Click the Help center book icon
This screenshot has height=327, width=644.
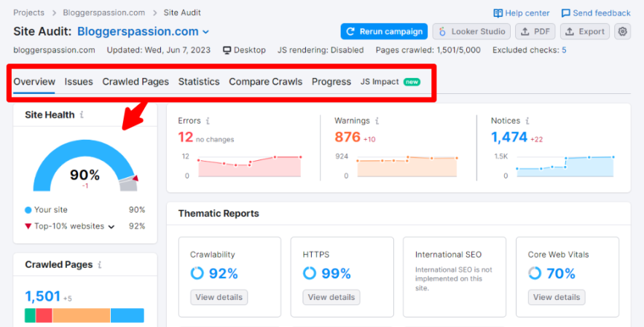498,13
